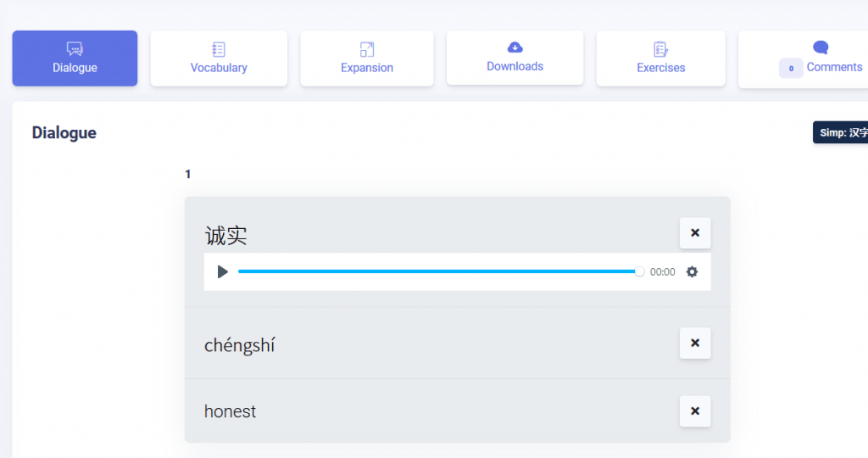The width and height of the screenshot is (868, 458).
Task: Click the Downloads cloud icon
Action: point(515,47)
